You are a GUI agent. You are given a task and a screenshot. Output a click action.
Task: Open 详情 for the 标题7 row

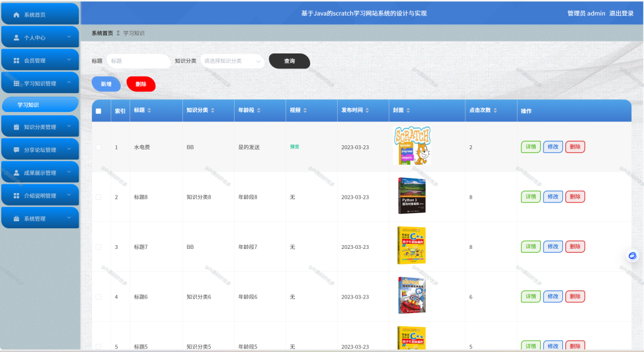(531, 246)
